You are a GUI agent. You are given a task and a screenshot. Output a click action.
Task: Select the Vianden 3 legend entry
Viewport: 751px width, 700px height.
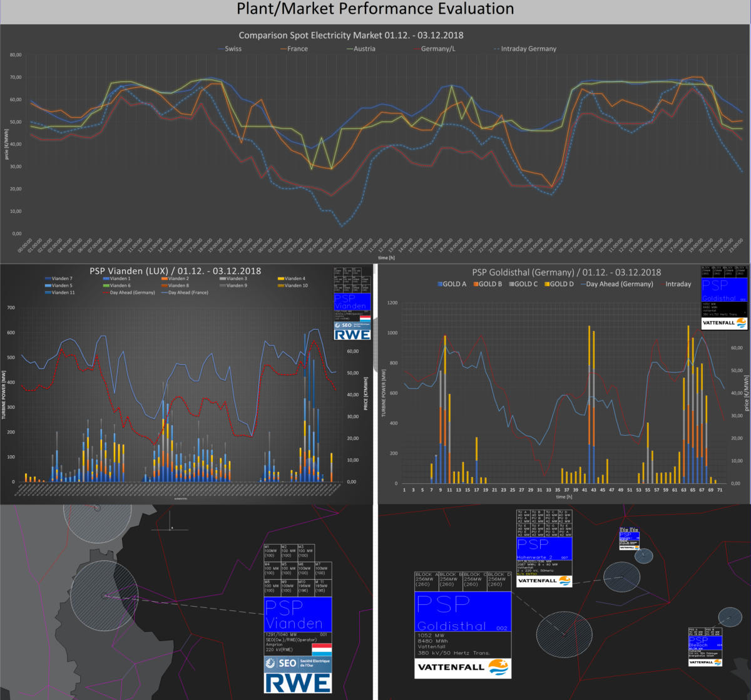pos(233,279)
